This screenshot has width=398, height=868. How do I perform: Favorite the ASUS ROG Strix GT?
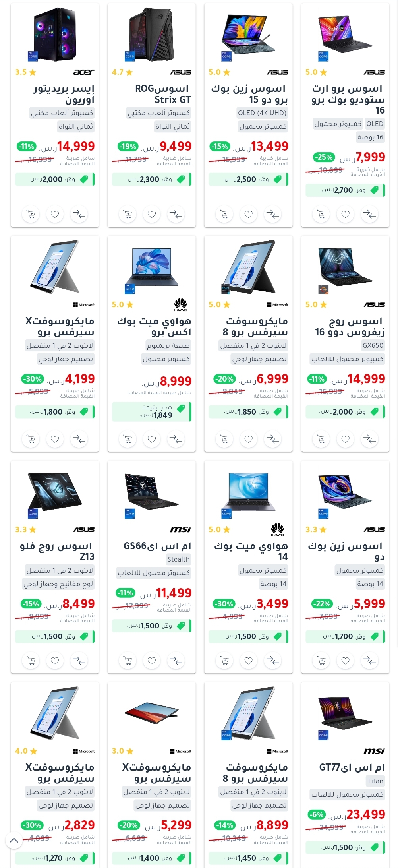tap(152, 215)
